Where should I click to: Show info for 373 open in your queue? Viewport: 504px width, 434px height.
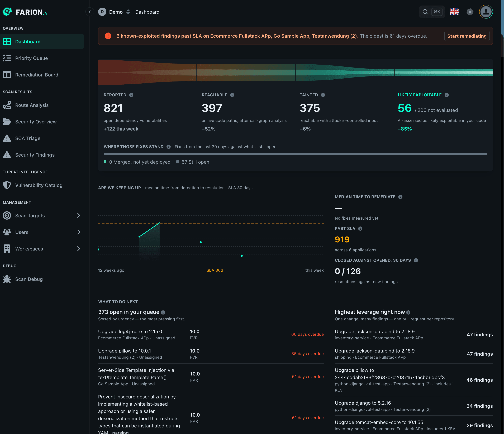(163, 312)
